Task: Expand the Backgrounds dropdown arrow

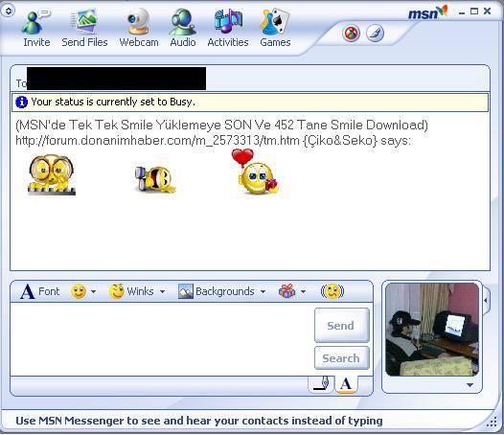Action: (x=263, y=291)
